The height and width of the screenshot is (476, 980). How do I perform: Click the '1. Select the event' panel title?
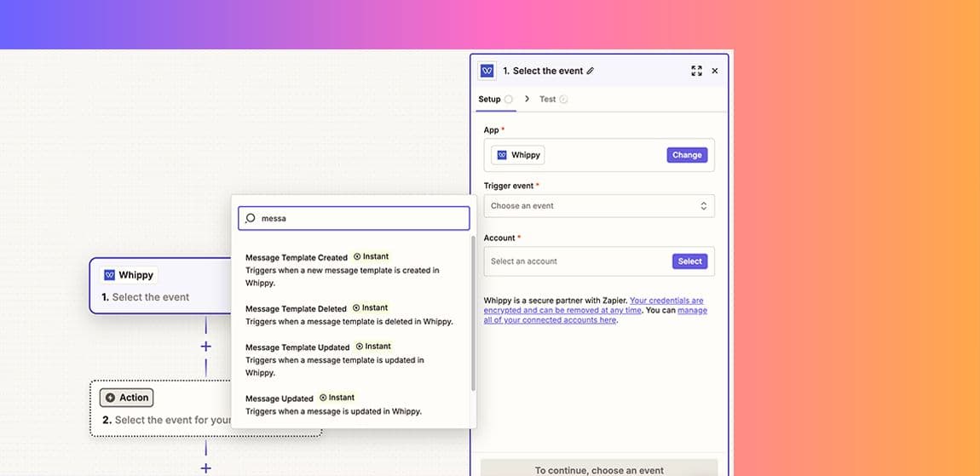click(543, 72)
